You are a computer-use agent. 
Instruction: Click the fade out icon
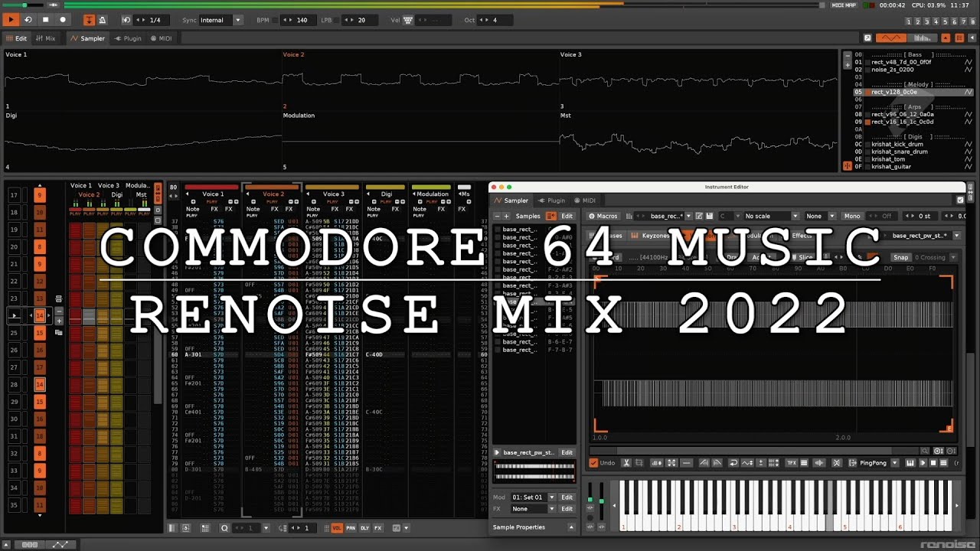pos(717,463)
